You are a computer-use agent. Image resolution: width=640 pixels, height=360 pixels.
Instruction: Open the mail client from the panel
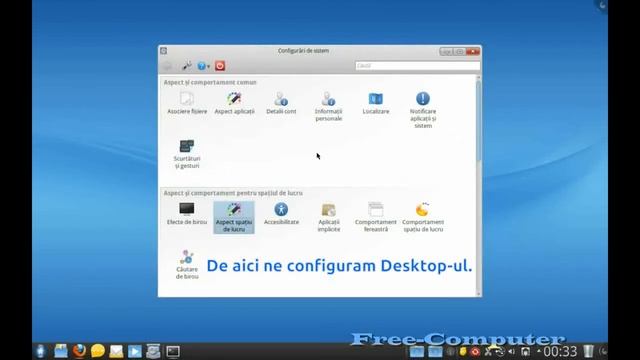tap(116, 351)
